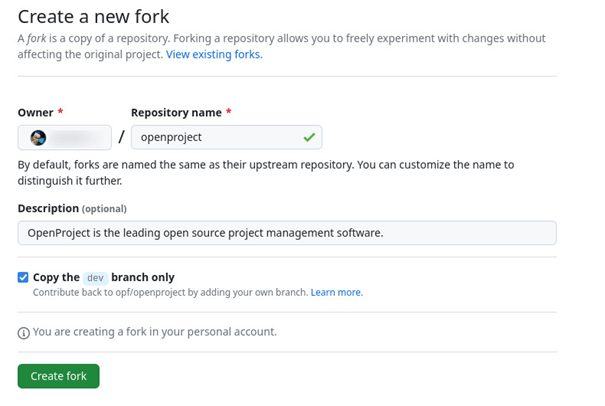Screen dimensions: 605x406
Task: Click the "Create a new fork" heading
Action: [94, 16]
